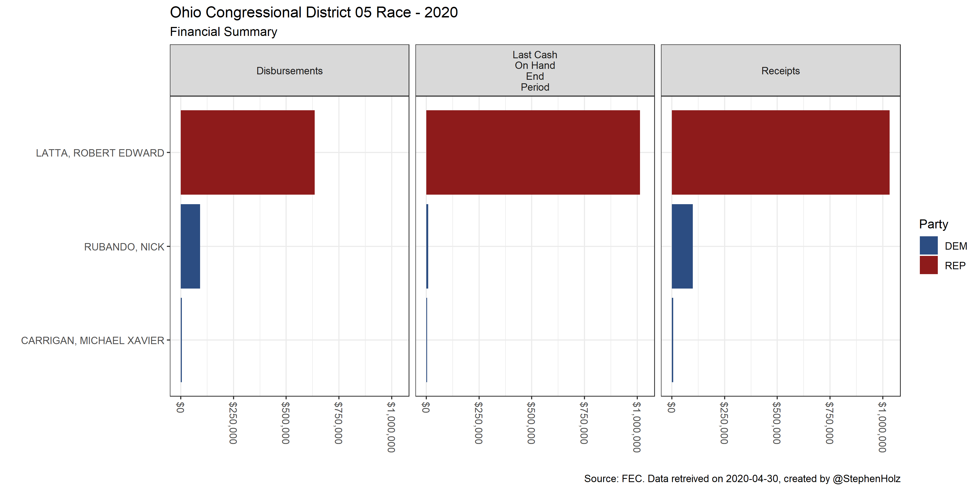Click the Receipts panel header

[x=780, y=71]
